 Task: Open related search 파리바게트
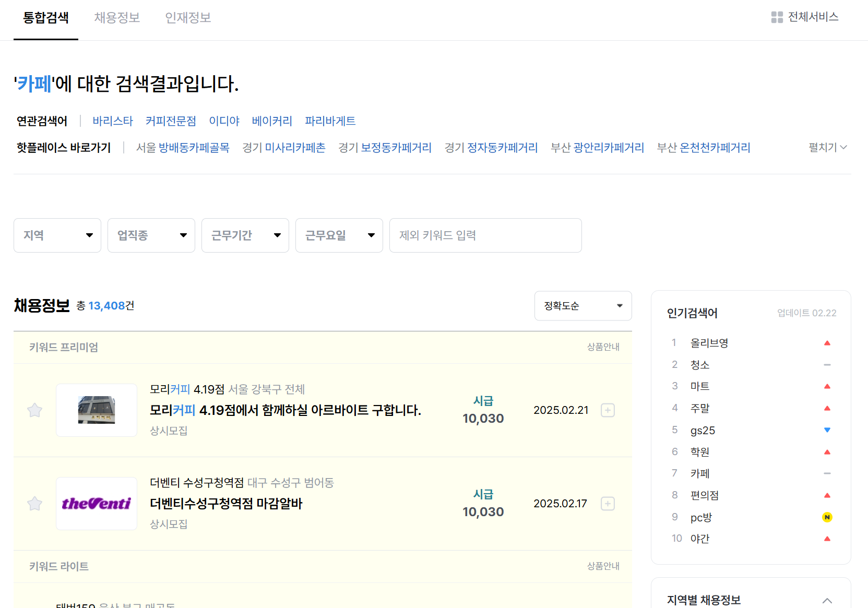click(x=330, y=121)
